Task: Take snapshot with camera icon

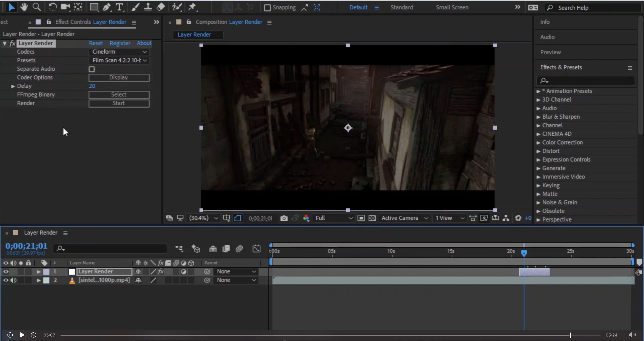Action: [x=284, y=218]
